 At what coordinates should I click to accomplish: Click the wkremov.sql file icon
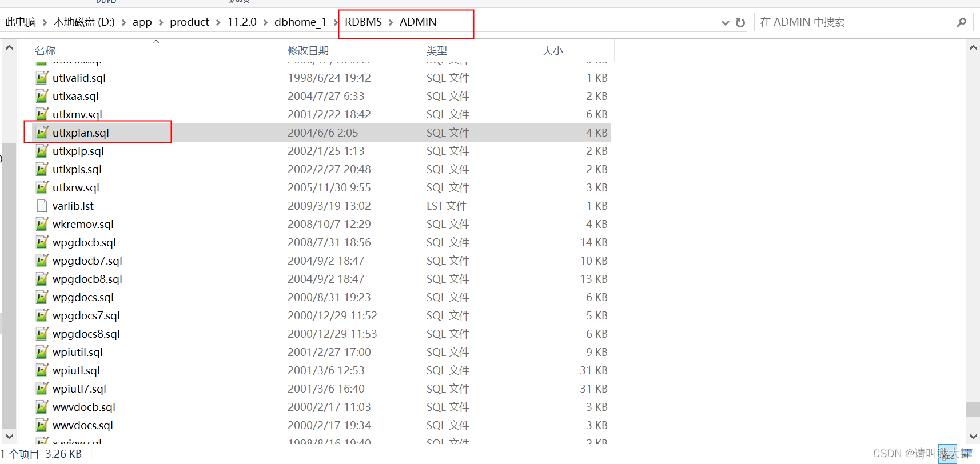click(x=42, y=224)
